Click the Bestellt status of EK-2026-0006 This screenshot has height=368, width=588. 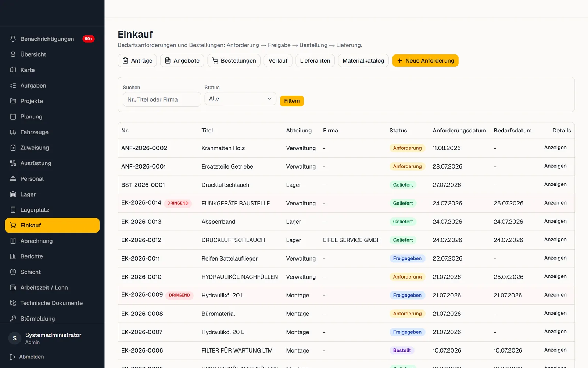[402, 350]
